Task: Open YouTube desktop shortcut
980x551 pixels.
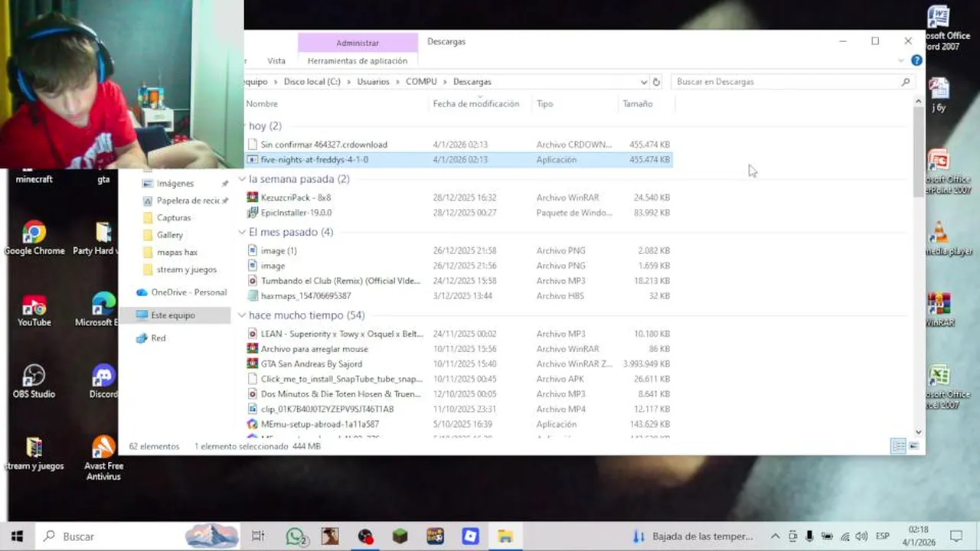Action: point(34,310)
